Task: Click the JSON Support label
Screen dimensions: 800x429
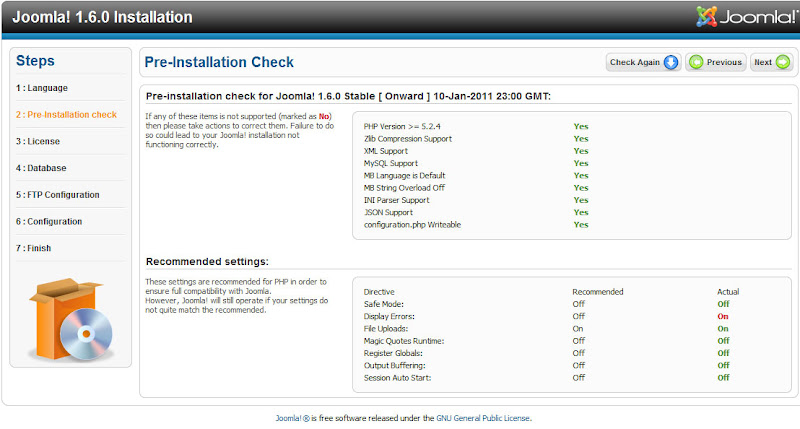Action: (x=388, y=212)
